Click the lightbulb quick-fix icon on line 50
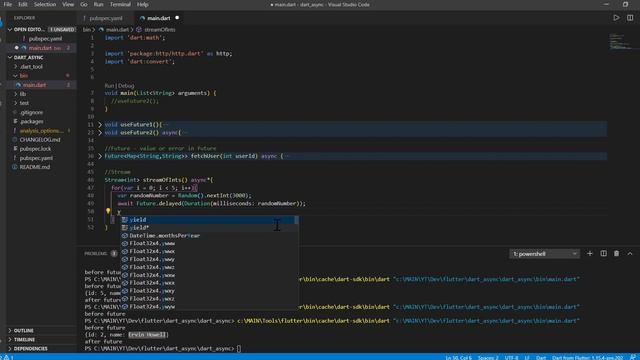This screenshot has width=640, height=360. pos(108,211)
